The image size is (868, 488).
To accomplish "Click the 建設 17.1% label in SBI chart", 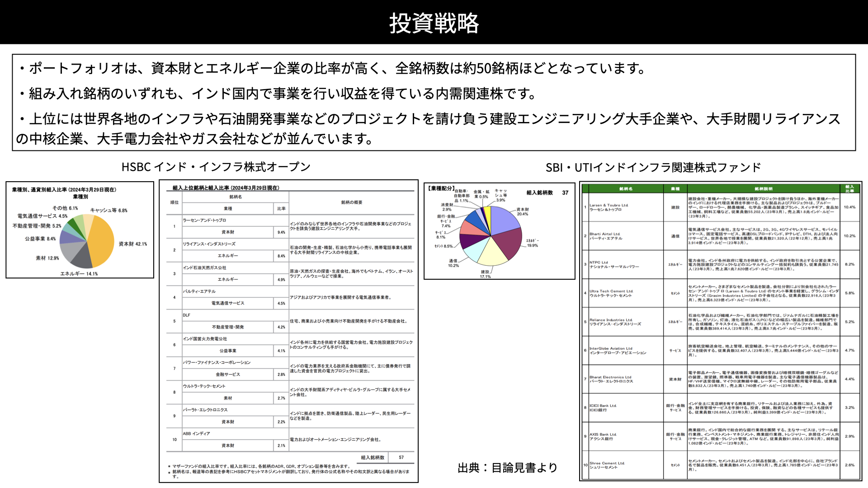I will pyautogui.click(x=485, y=274).
